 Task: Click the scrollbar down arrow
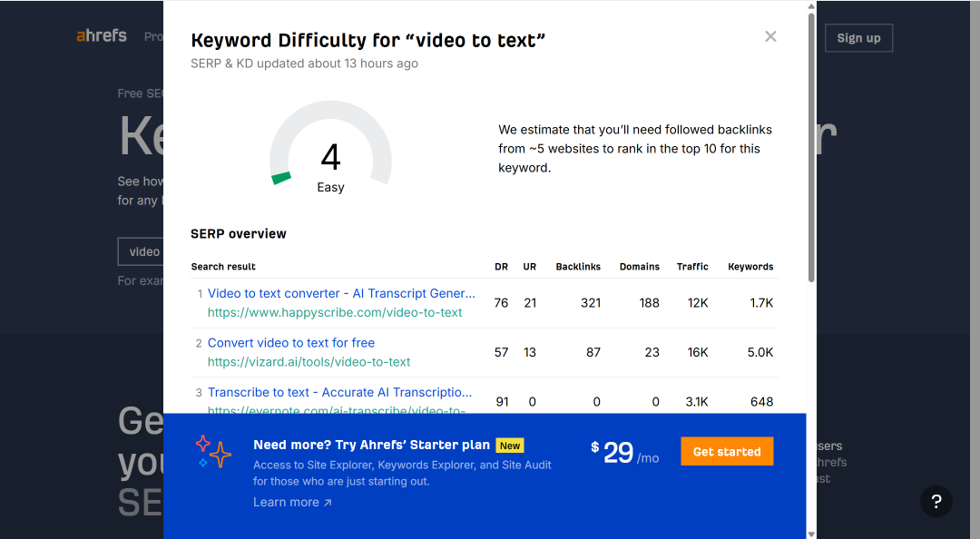(x=811, y=534)
